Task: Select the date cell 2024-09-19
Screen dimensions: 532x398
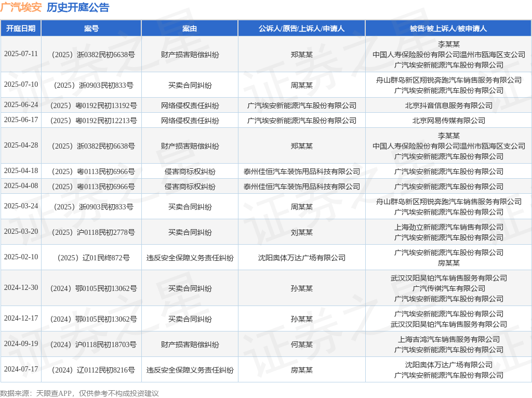Action: point(21,344)
